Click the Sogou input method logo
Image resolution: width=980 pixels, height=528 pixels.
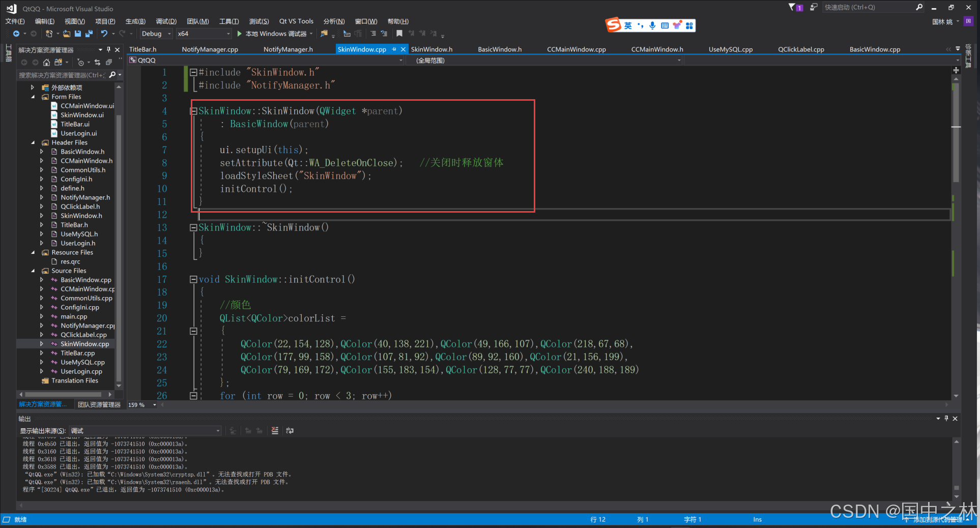click(613, 24)
